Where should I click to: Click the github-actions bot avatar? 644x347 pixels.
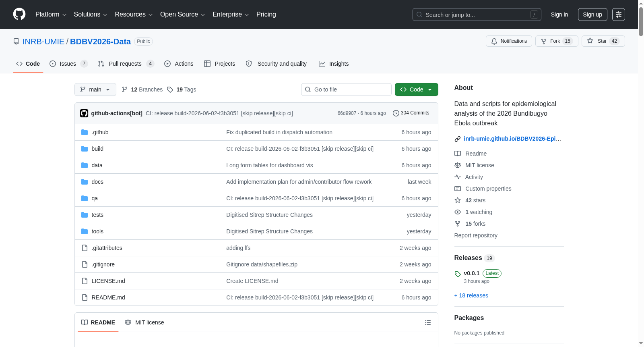click(x=84, y=113)
